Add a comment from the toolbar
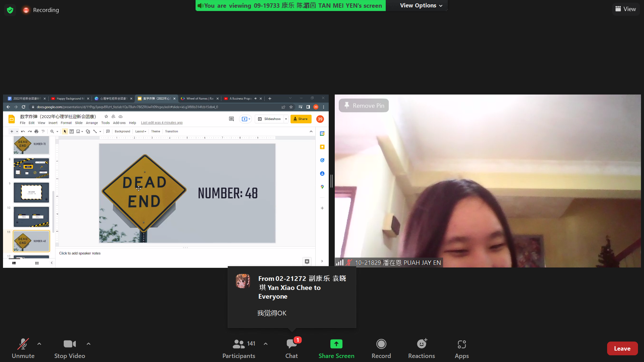Screen dimensions: 644x362 tap(108, 131)
